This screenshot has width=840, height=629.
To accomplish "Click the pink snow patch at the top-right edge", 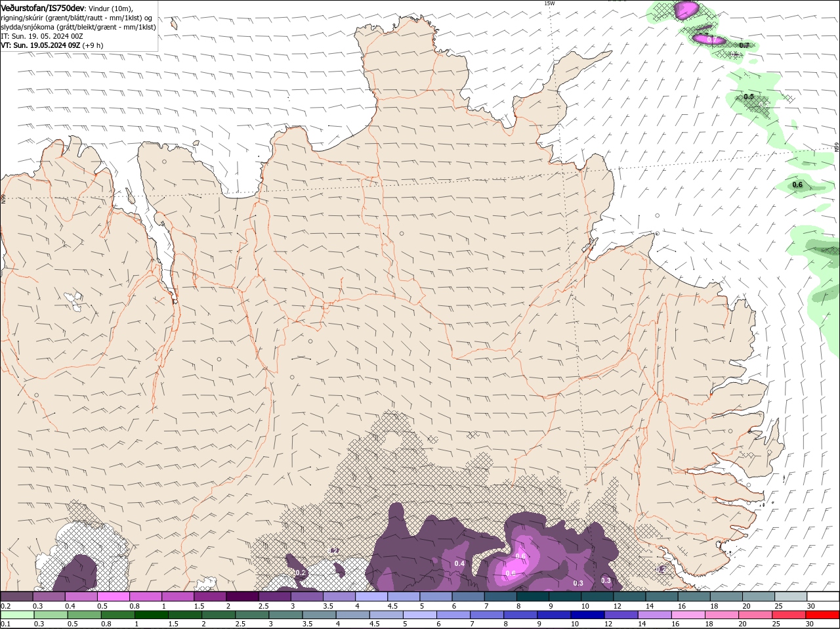I will click(x=686, y=9).
